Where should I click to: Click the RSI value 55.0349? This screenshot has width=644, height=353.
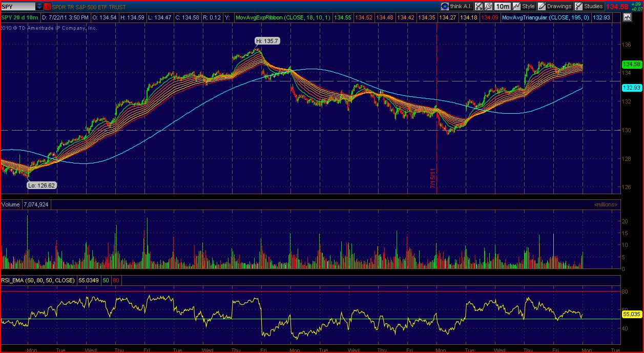89,280
